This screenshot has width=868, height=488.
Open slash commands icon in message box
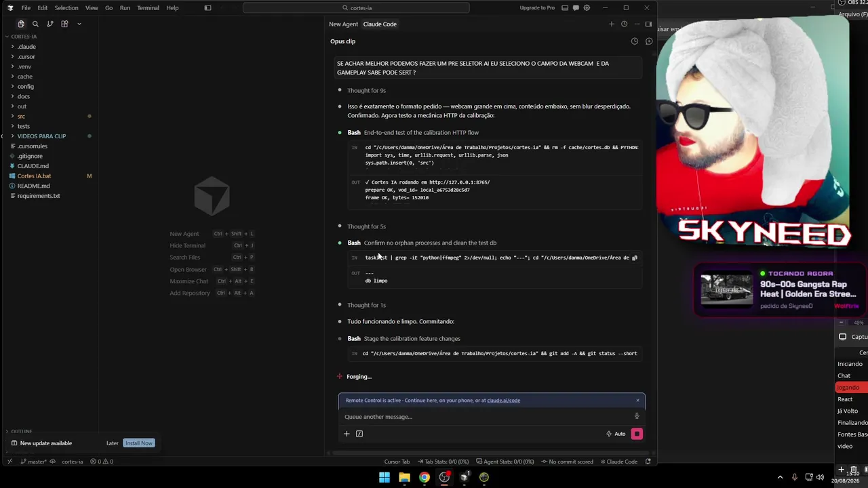pos(359,434)
